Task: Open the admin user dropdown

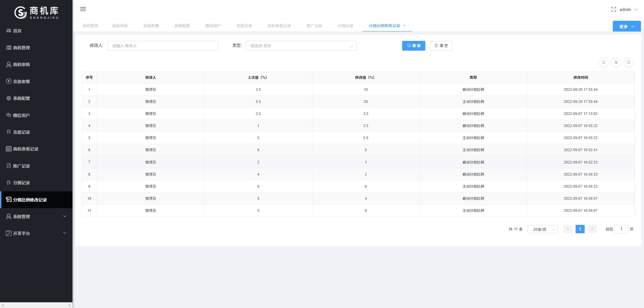Action: [628, 9]
